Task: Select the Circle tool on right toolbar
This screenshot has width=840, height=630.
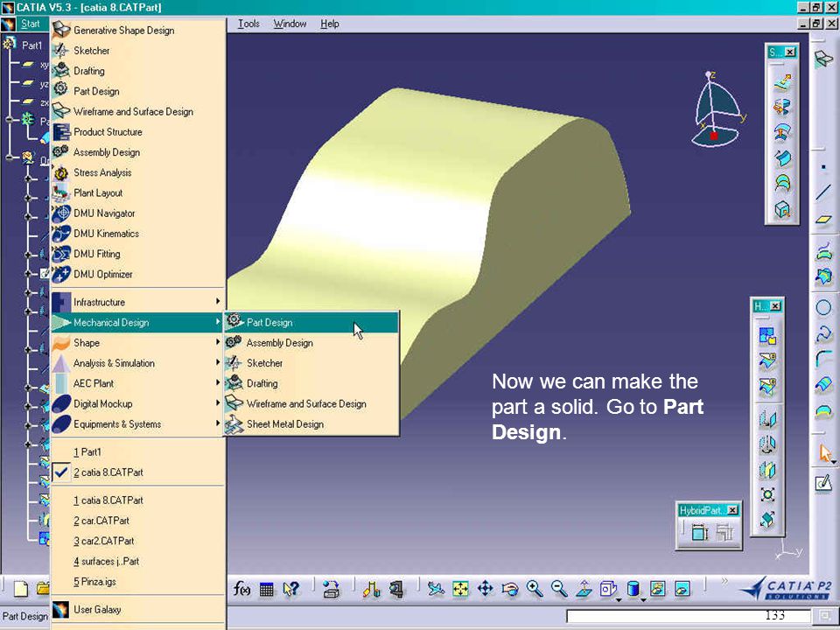Action: tap(823, 307)
